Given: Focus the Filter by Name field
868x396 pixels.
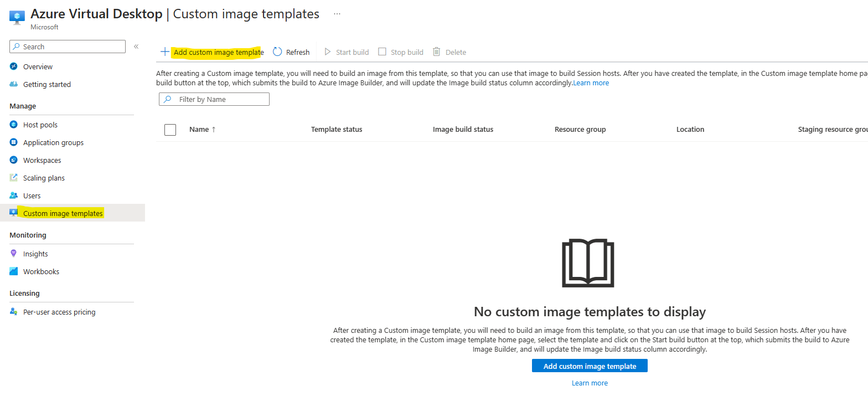Looking at the screenshot, I should 214,99.
